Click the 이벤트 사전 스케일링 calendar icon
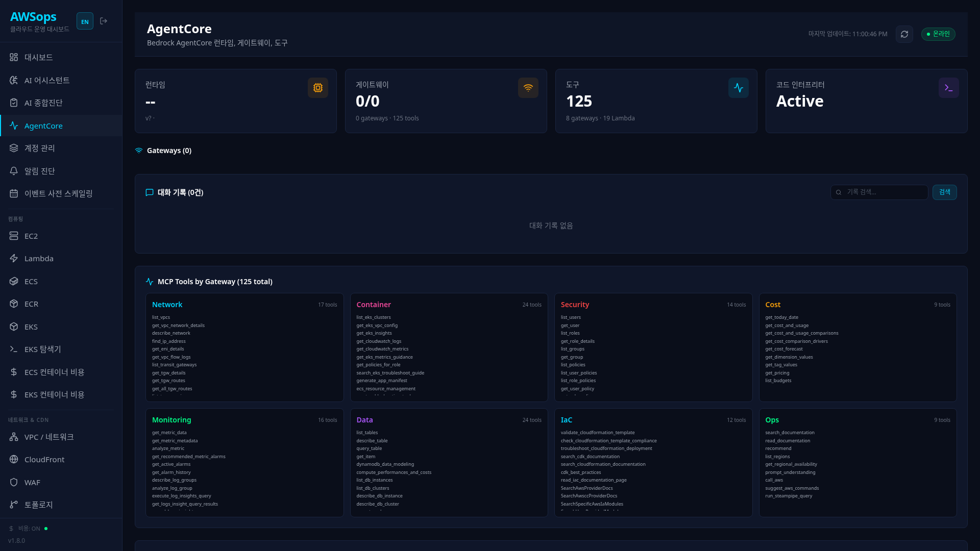 point(14,193)
